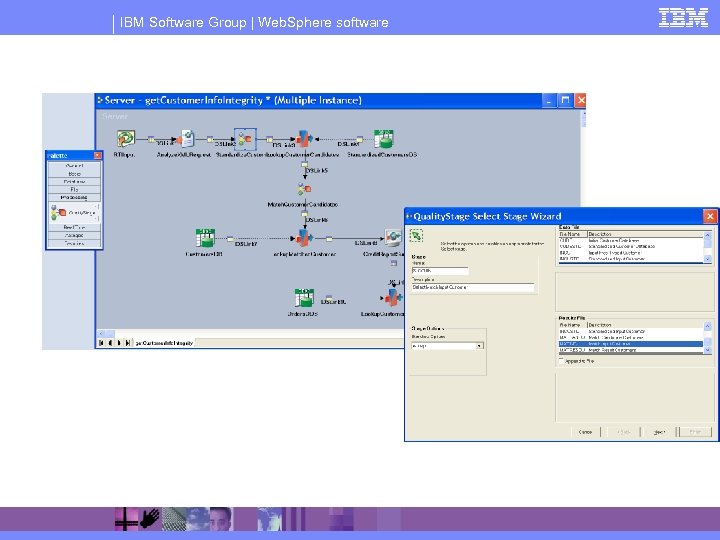Click the Next button in the wizard
This screenshot has width=720, height=540.
coord(659,432)
